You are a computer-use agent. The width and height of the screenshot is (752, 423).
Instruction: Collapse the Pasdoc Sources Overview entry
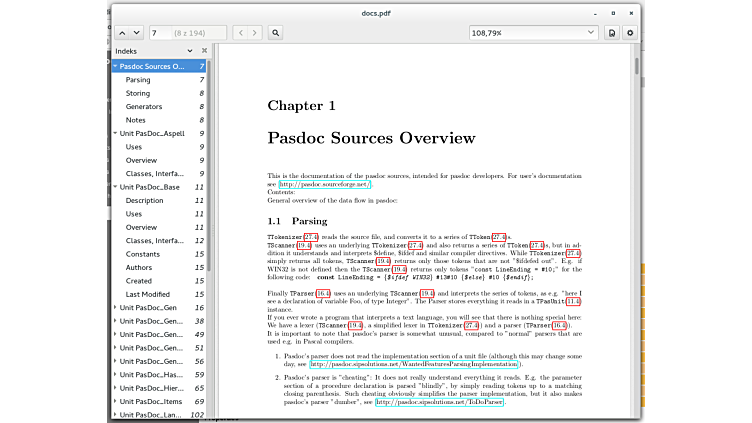pyautogui.click(x=116, y=66)
